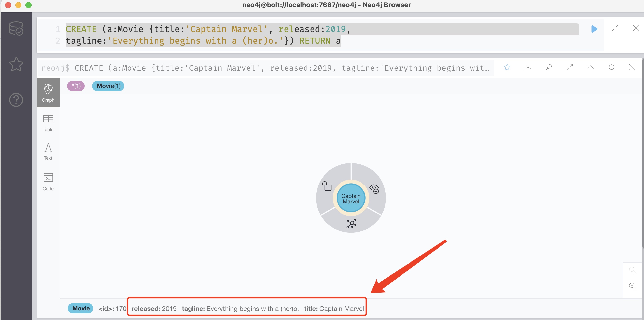This screenshot has height=320, width=644.
Task: Click the blue Movie(1) label pill
Action: (108, 86)
